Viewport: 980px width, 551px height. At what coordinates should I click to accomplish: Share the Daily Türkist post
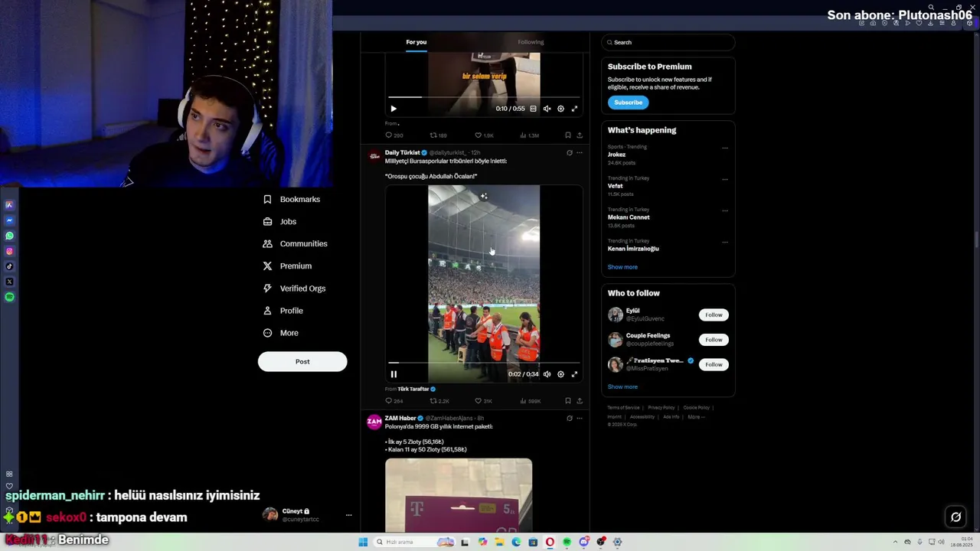pos(580,401)
